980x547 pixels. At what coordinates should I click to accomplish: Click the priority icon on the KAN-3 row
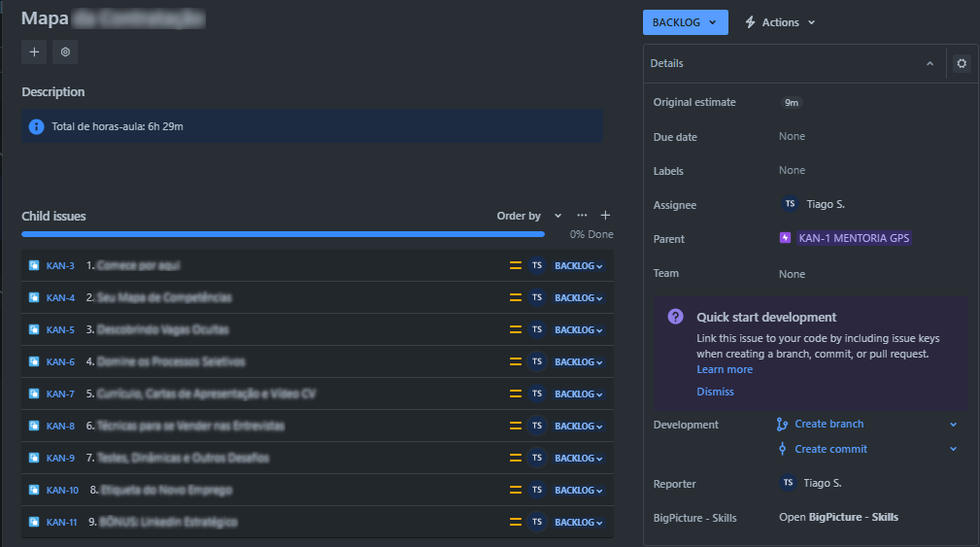pos(516,265)
